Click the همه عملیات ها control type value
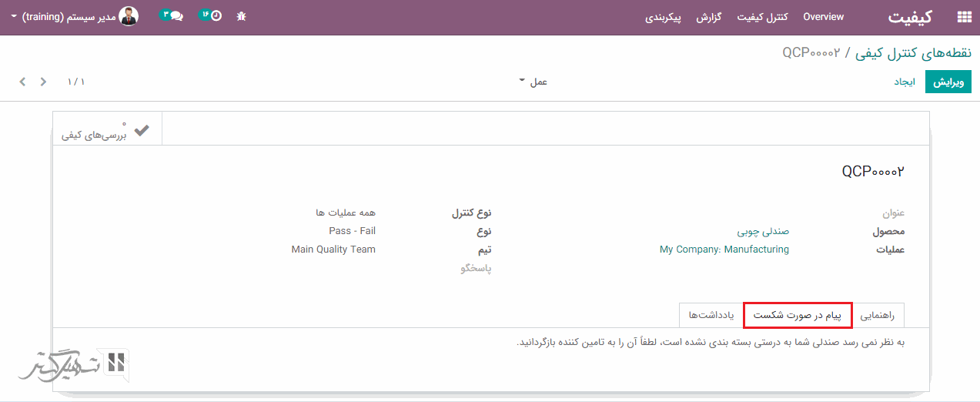 click(346, 213)
